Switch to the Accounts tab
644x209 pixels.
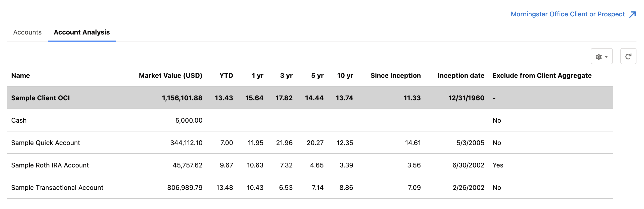pos(27,32)
